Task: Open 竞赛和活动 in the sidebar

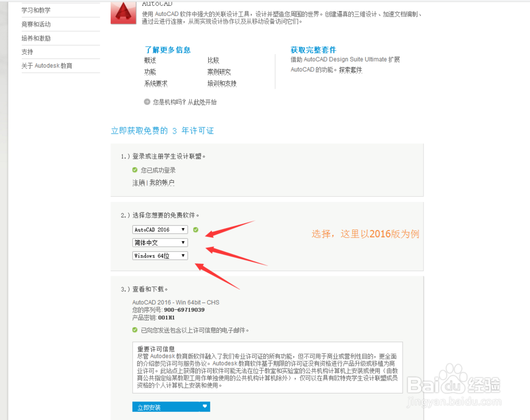Action: (36, 24)
